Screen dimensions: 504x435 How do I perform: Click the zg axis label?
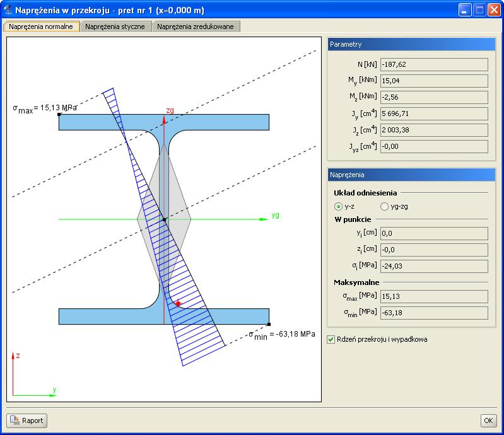click(170, 110)
